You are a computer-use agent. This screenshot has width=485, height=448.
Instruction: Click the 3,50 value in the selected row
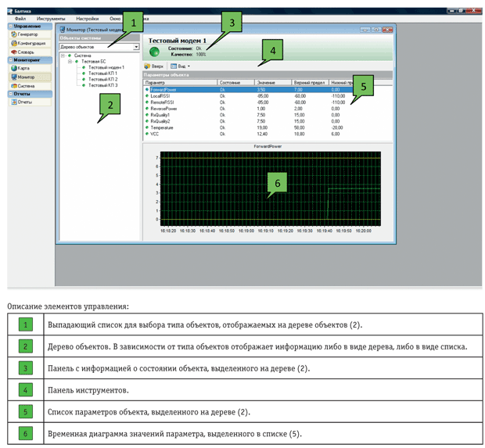click(261, 90)
